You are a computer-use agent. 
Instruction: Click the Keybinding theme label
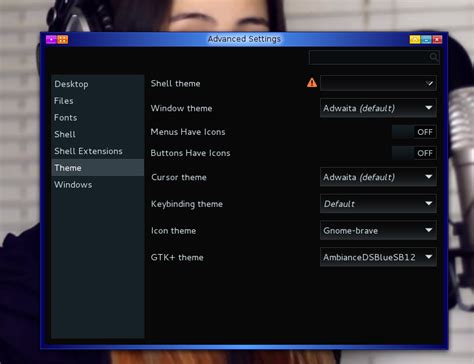point(187,204)
